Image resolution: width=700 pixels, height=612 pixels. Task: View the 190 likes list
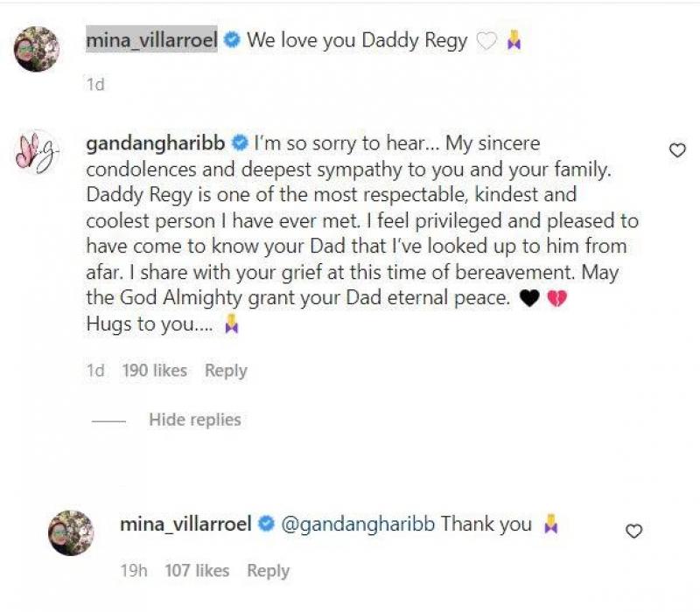coord(155,371)
